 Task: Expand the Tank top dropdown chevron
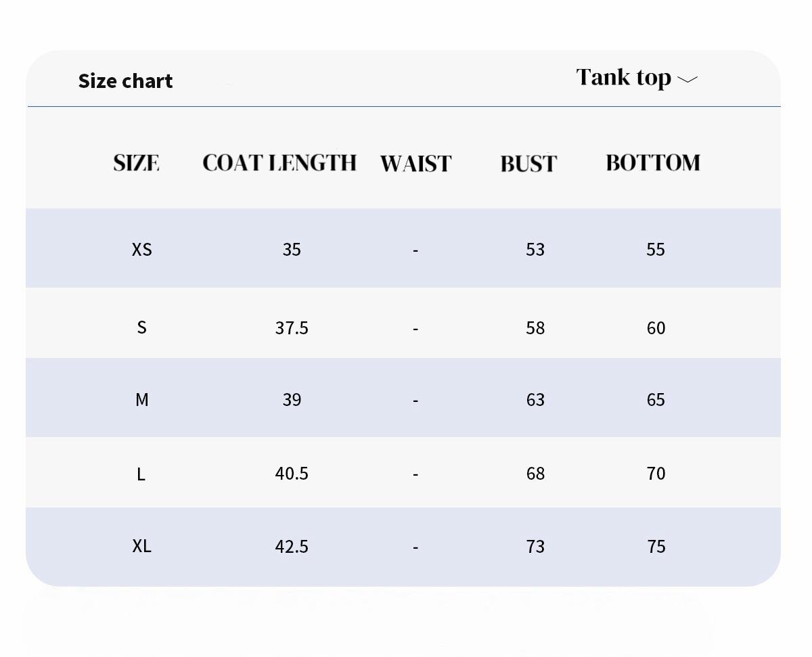point(687,79)
